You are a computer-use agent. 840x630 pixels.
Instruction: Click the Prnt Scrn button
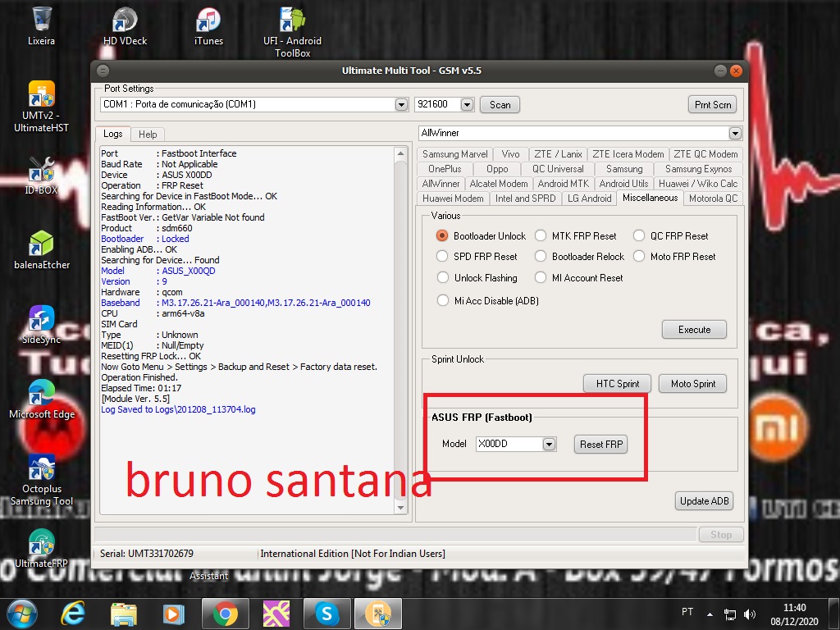click(x=713, y=104)
